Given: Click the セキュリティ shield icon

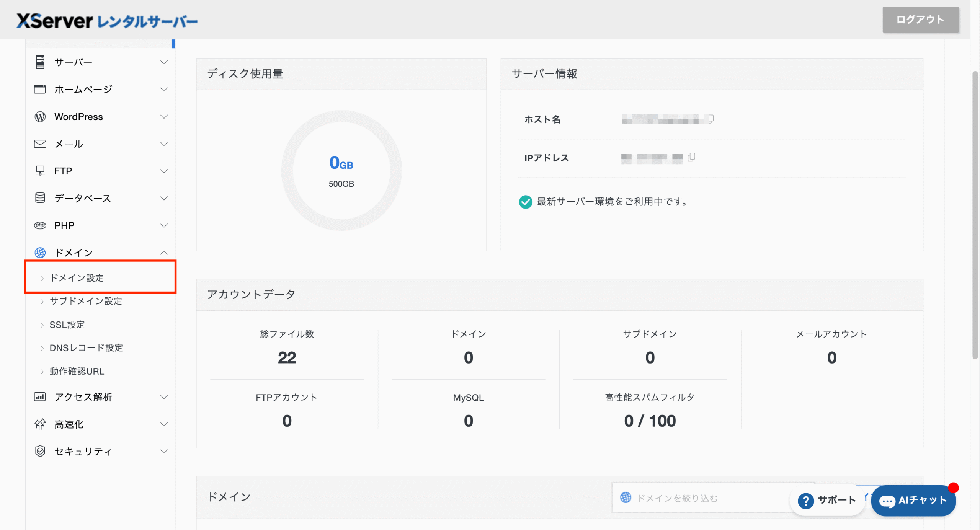Looking at the screenshot, I should coord(40,451).
